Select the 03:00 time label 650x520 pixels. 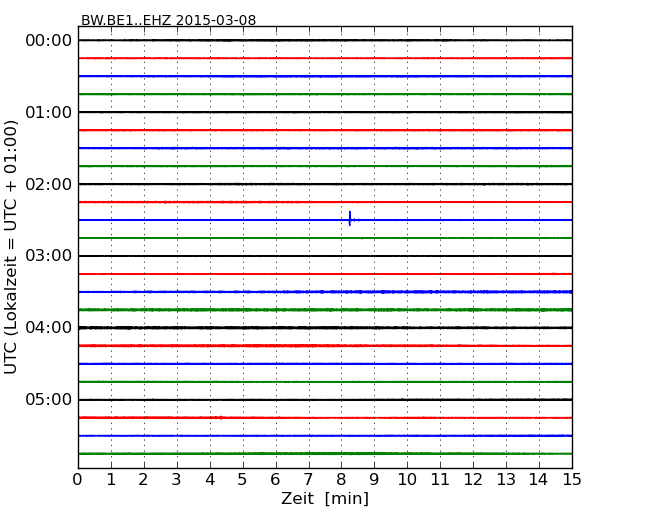[49, 256]
